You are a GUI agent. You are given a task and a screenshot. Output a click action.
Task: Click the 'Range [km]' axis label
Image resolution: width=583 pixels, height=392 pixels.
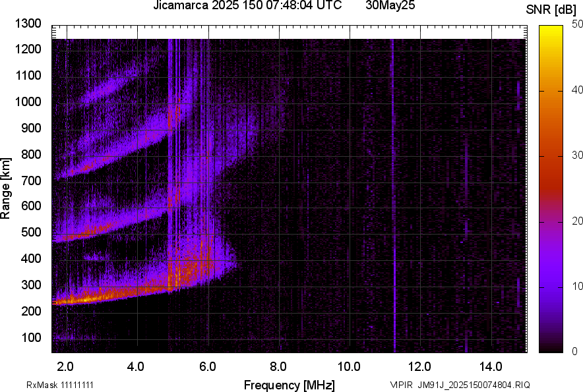(x=5, y=188)
